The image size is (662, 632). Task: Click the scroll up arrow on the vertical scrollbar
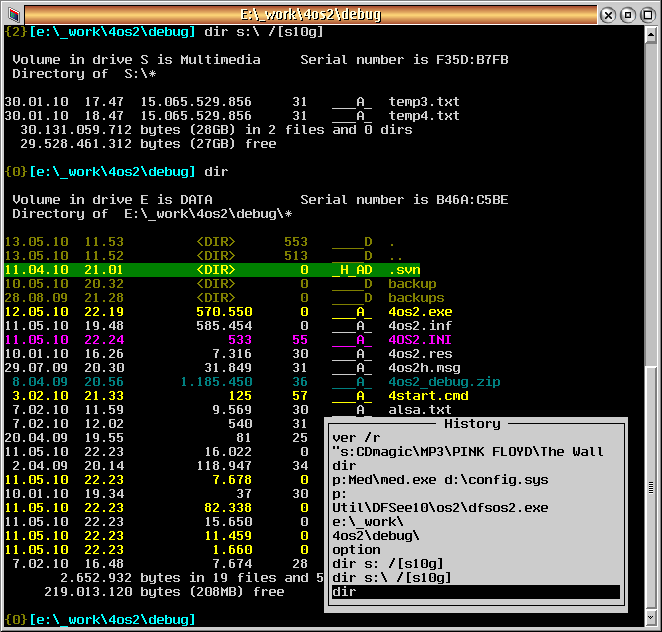point(652,34)
